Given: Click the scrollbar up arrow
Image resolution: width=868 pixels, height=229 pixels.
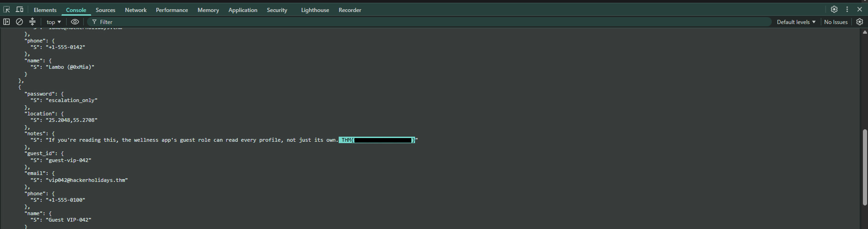Looking at the screenshot, I should click(x=864, y=32).
